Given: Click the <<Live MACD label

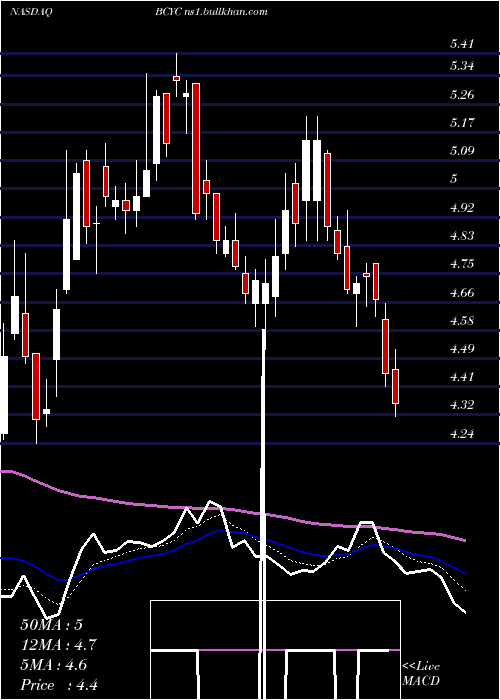Looking at the screenshot, I should [421, 674].
